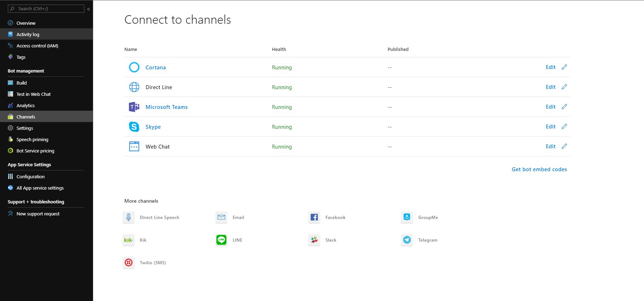The width and height of the screenshot is (644, 301).
Task: Click Edit for the Microsoft Teams channel
Action: pyautogui.click(x=550, y=107)
